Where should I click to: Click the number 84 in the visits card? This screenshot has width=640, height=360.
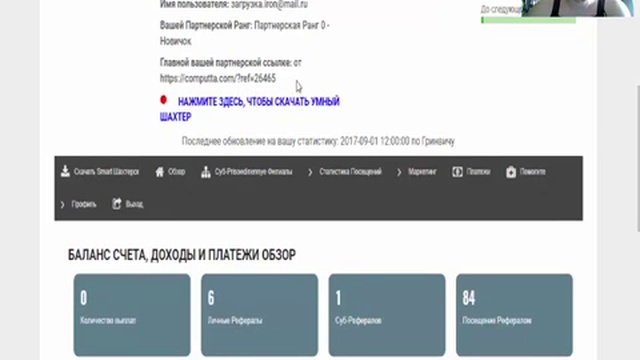tap(469, 298)
